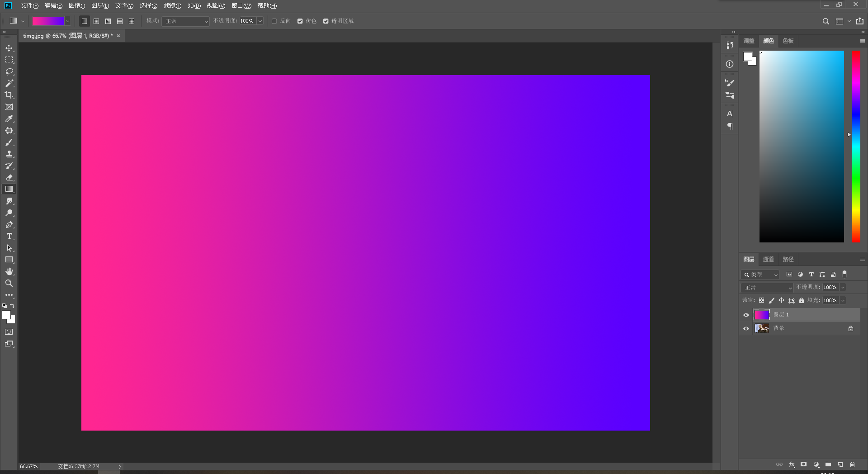The width and height of the screenshot is (868, 474).
Task: Click the lock transparent pixels button
Action: click(762, 300)
